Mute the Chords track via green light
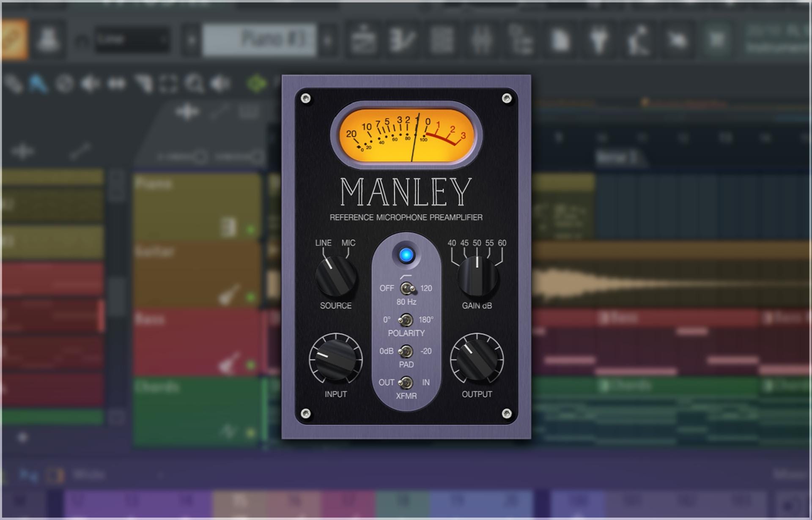The width and height of the screenshot is (812, 520). click(250, 432)
